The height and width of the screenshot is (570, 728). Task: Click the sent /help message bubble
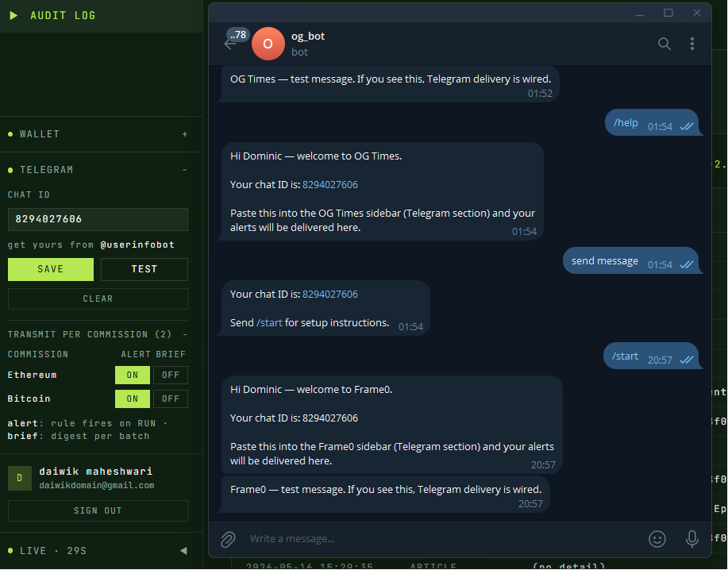[652, 122]
